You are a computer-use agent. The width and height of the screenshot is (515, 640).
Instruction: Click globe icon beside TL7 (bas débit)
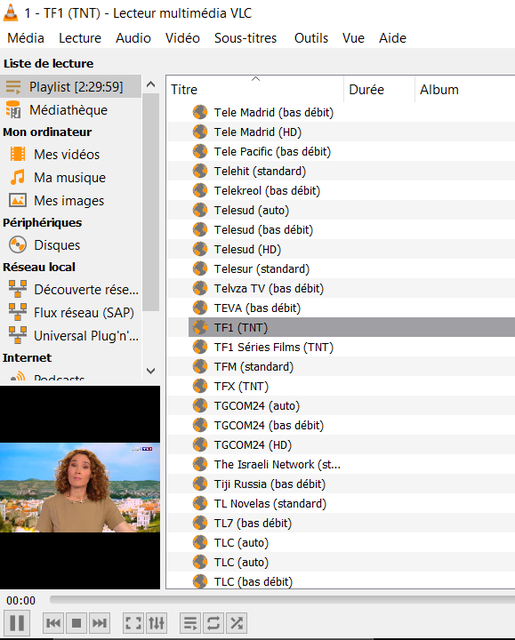pos(200,523)
